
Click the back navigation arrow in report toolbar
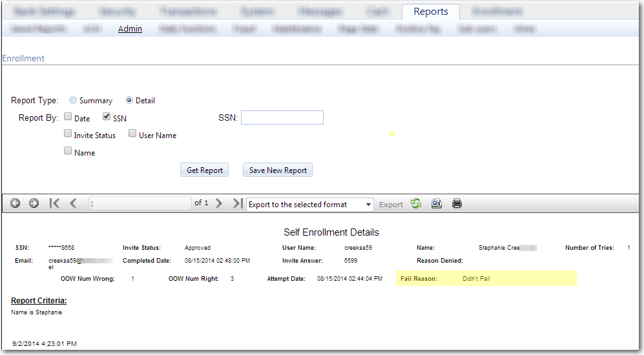point(15,203)
